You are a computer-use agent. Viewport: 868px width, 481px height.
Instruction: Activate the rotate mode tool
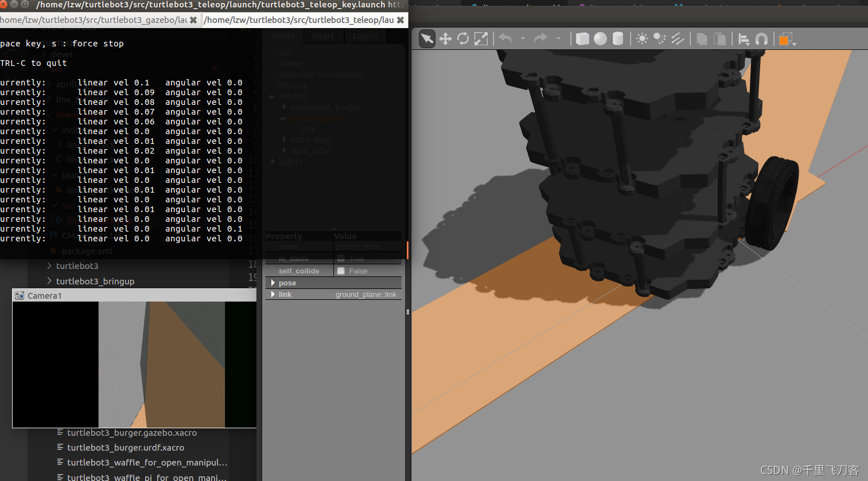coord(463,39)
